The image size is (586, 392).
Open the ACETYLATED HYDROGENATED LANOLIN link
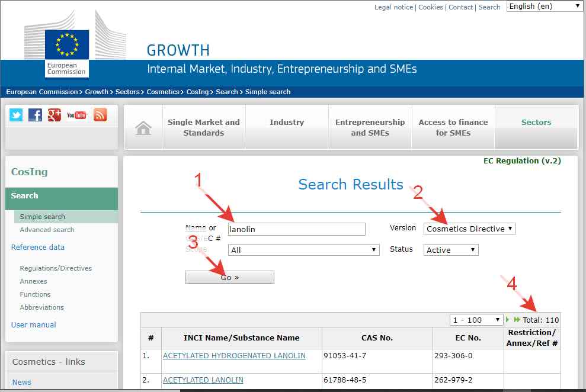click(x=234, y=356)
